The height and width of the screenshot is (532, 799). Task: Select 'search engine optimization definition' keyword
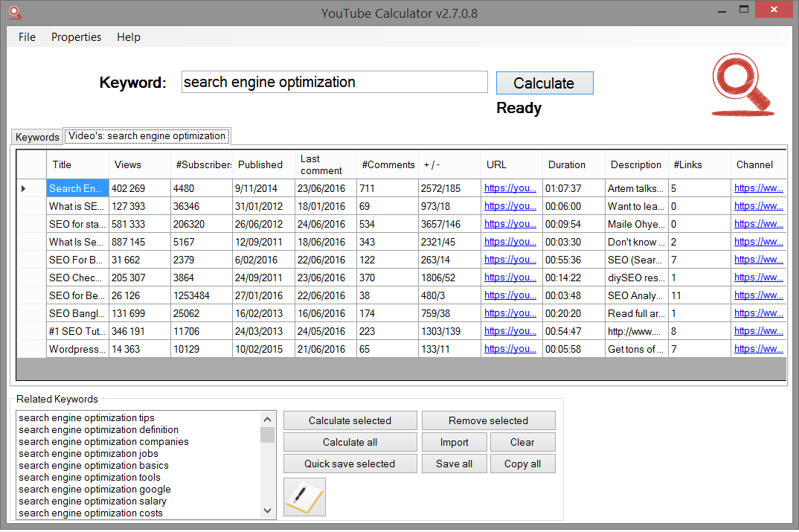point(98,429)
